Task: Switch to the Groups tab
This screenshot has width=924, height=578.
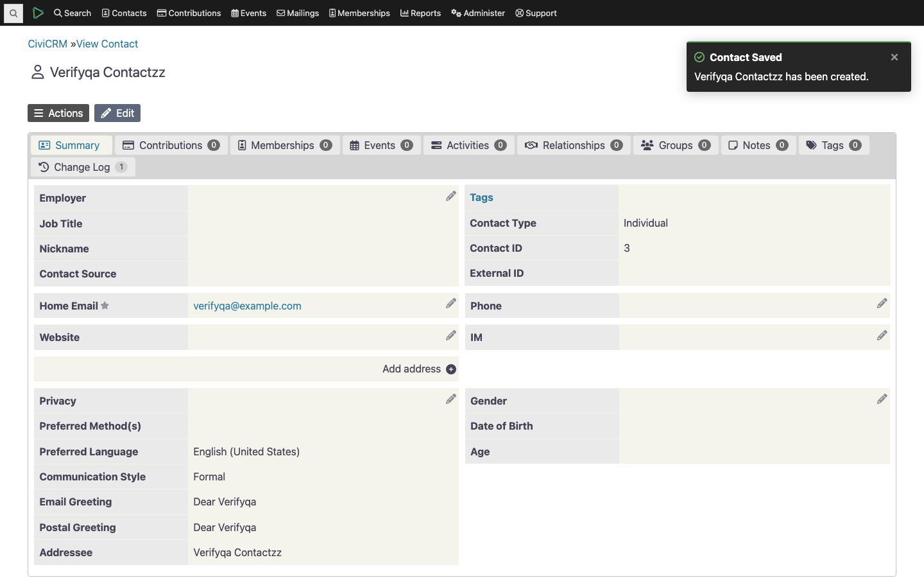Action: click(x=676, y=145)
